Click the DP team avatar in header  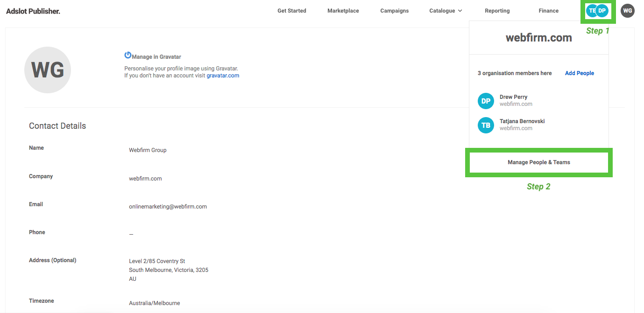602,11
